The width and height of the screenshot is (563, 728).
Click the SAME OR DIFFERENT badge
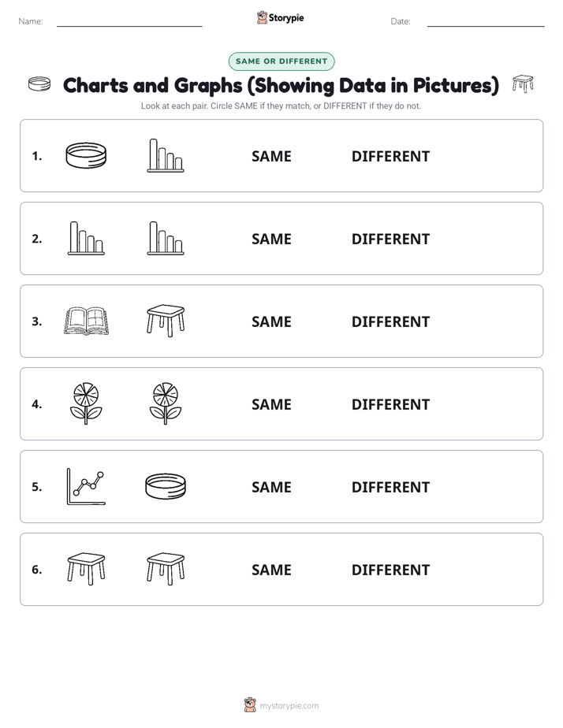tap(281, 61)
